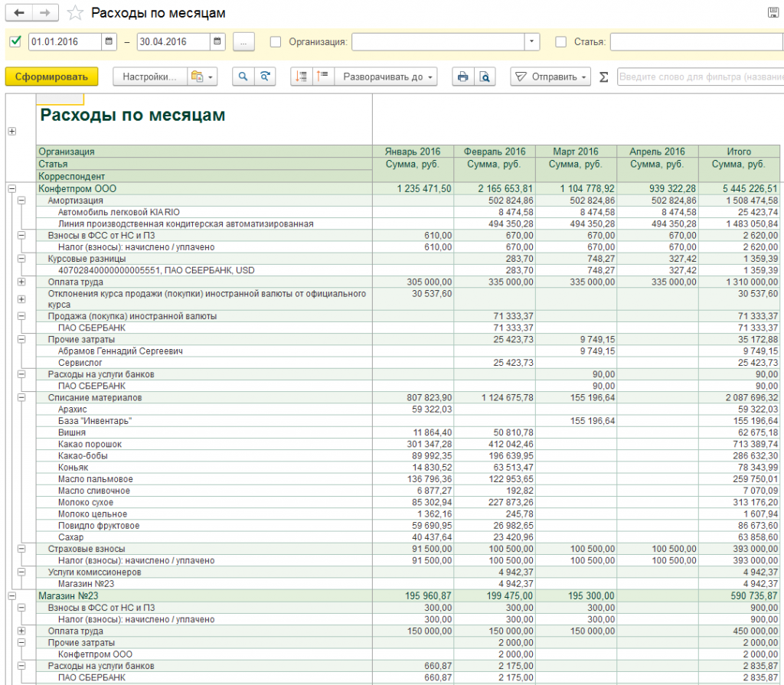Uncheck the date period checkbox
Screen dimensions: 784x685
pyautogui.click(x=15, y=41)
